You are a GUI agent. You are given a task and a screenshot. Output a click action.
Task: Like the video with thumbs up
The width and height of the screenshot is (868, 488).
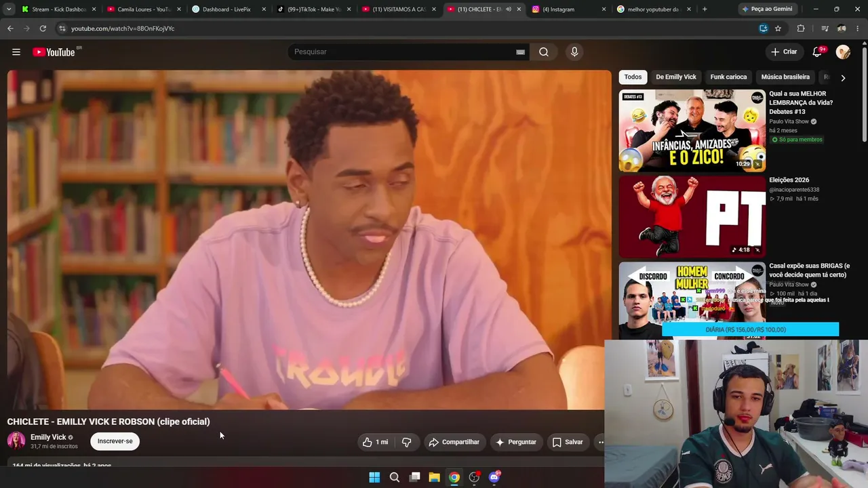click(x=375, y=442)
